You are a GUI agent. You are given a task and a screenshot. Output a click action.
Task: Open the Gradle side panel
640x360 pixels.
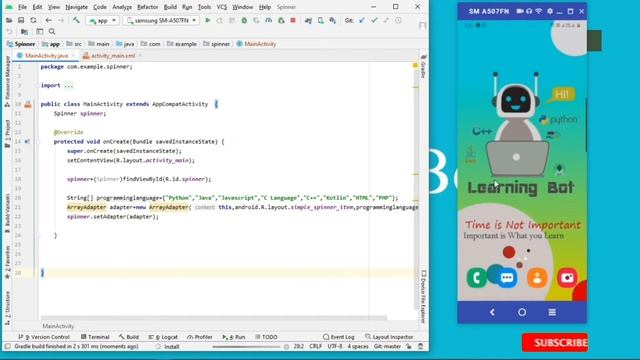pos(423,66)
